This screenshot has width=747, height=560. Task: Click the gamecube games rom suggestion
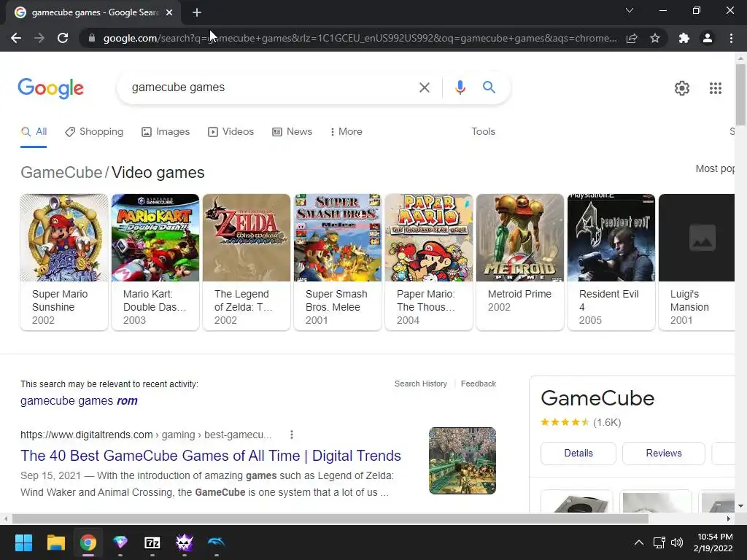click(79, 401)
